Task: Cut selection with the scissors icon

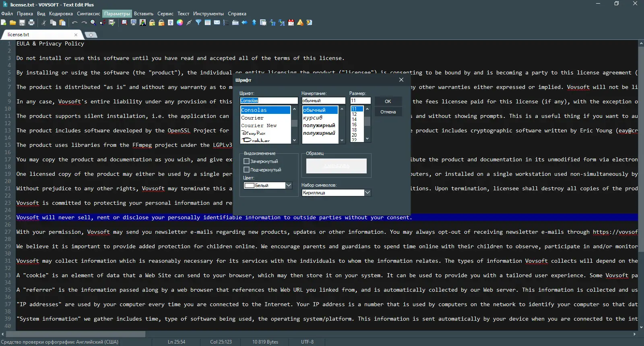Action: point(44,23)
